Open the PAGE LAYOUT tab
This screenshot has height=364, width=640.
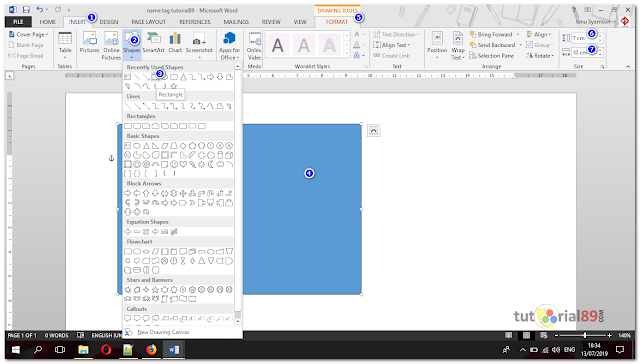point(149,22)
